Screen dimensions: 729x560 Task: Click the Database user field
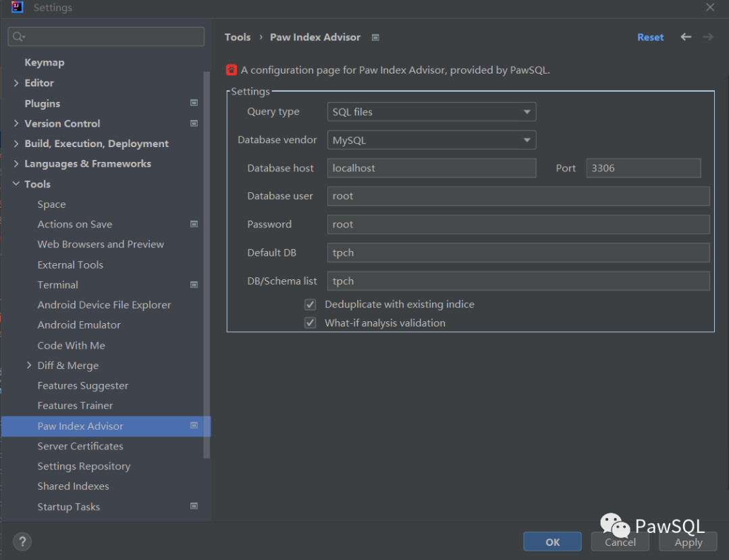[x=518, y=196]
